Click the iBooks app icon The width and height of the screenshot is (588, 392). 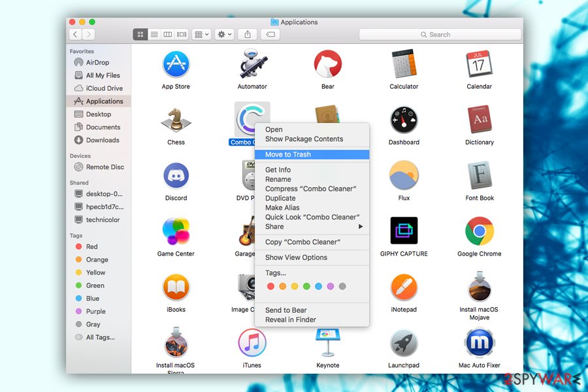176,287
